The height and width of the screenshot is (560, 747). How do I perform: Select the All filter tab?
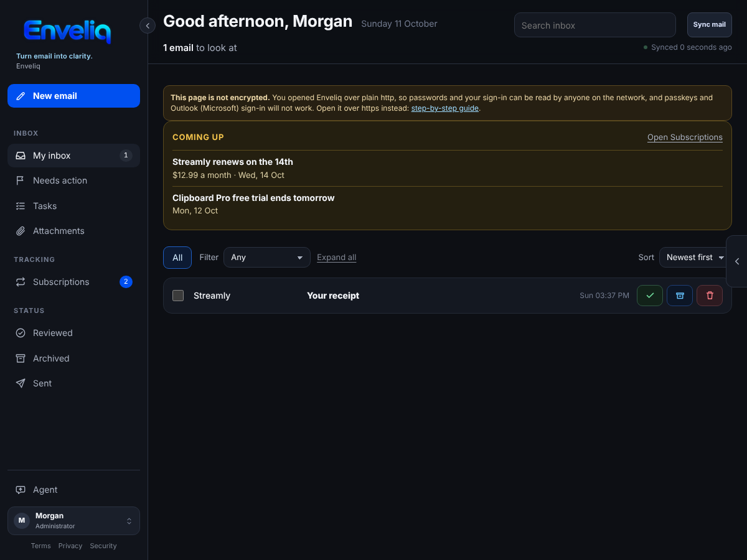click(x=177, y=258)
